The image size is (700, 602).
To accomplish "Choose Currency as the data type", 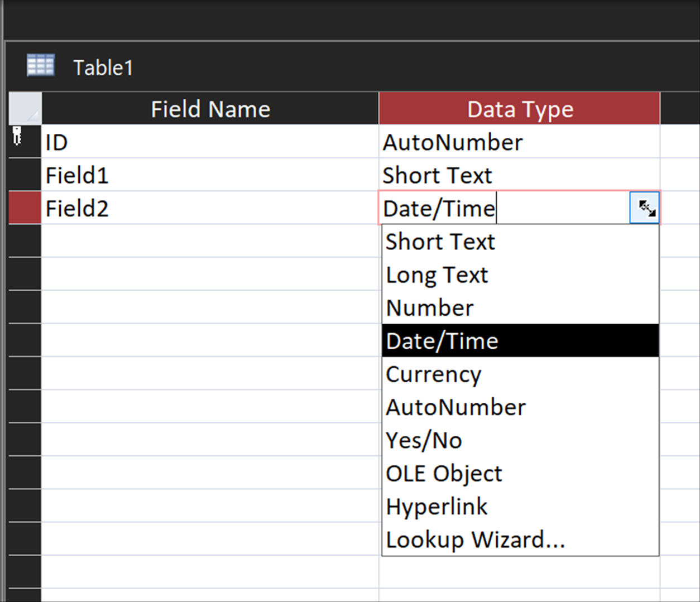I will (433, 374).
